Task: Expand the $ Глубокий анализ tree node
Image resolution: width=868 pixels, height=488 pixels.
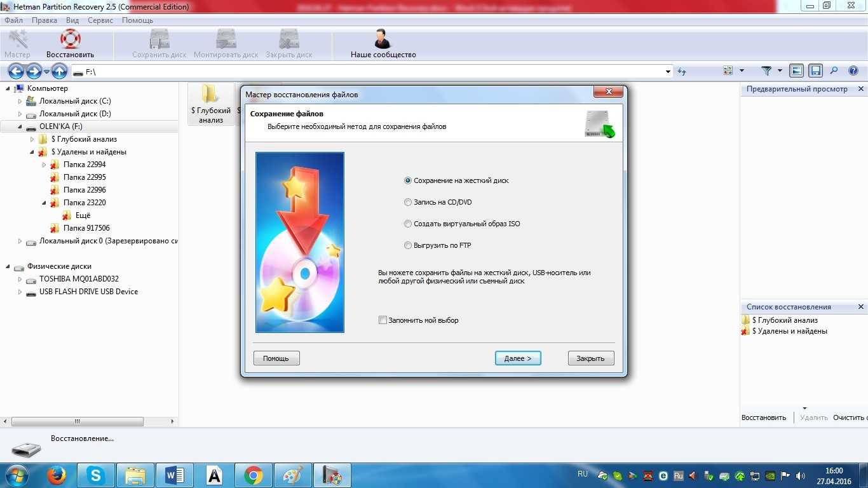Action: (32, 139)
